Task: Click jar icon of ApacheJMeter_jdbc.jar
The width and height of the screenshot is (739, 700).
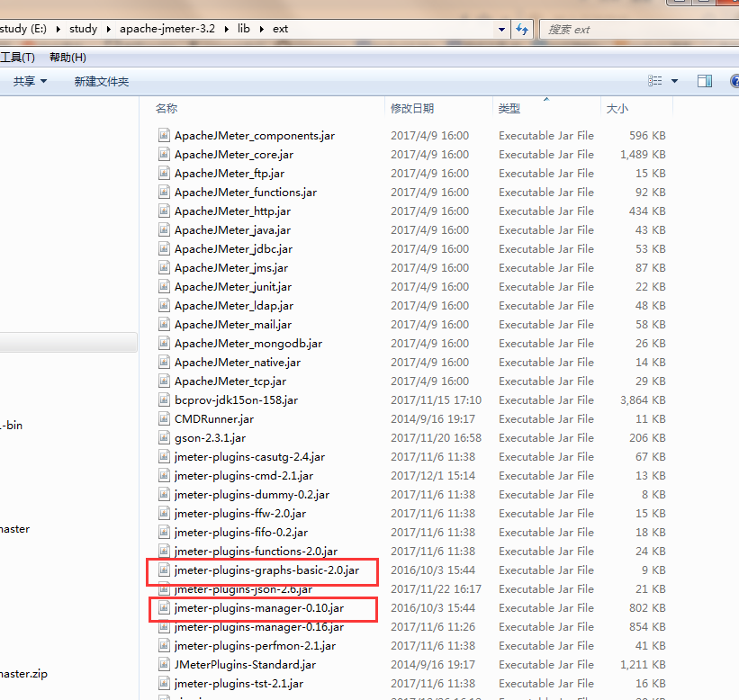Action: (164, 248)
